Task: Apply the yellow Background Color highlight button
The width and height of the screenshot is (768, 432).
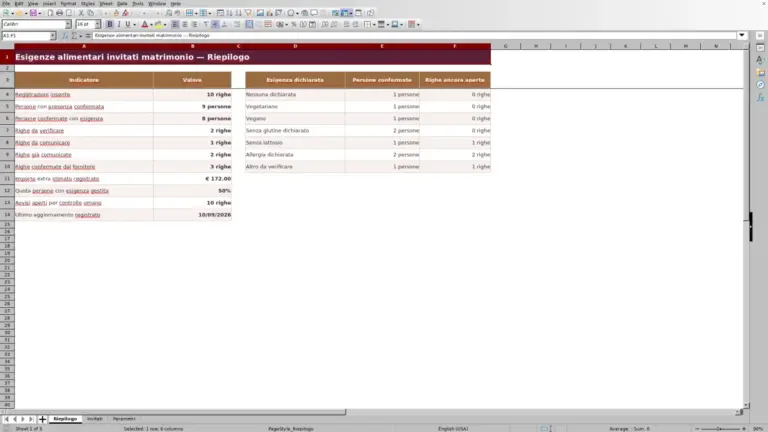Action: click(158, 24)
